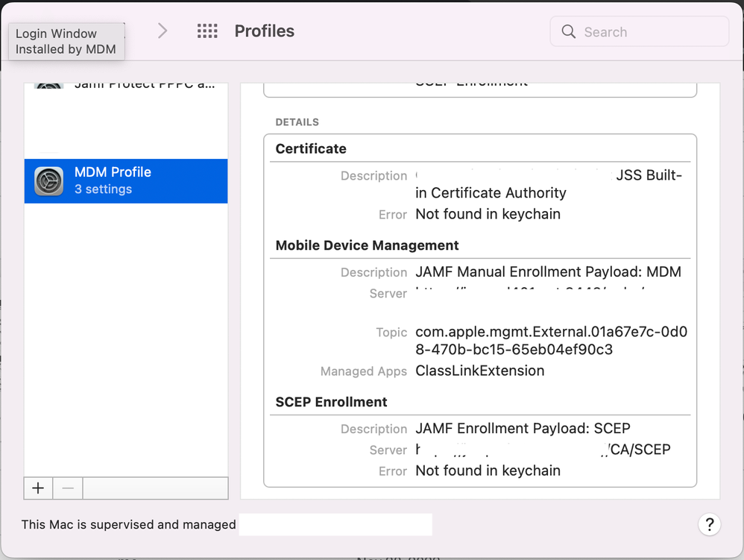Click Certificate's 'Not found in keychain' error
744x560 pixels.
[x=488, y=214]
